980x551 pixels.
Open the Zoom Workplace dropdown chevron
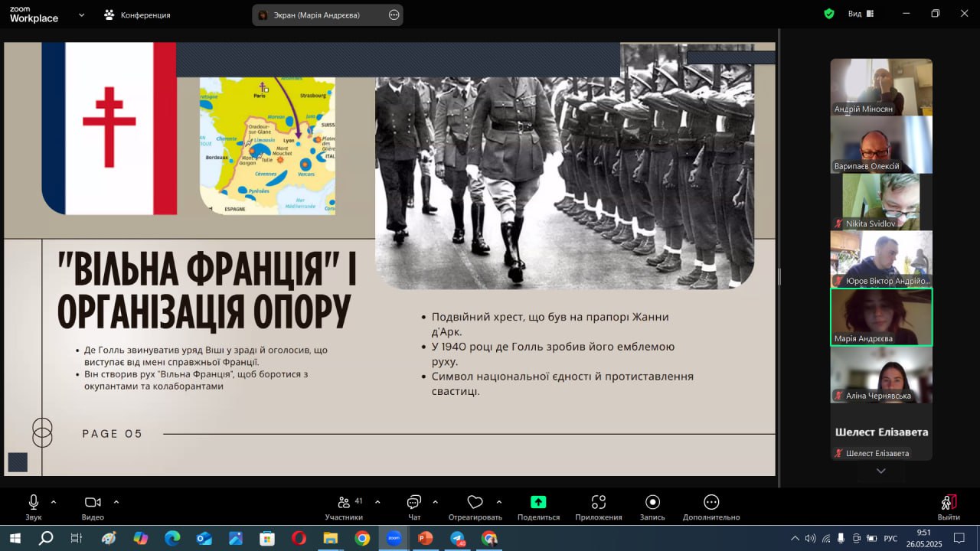point(81,15)
